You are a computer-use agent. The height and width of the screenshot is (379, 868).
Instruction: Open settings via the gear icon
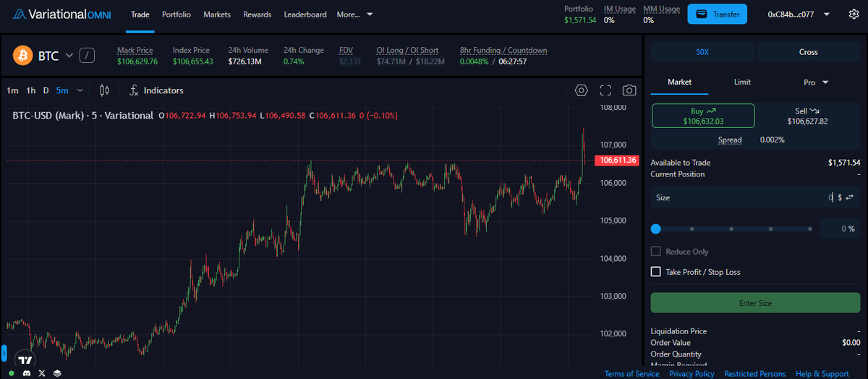click(x=854, y=14)
